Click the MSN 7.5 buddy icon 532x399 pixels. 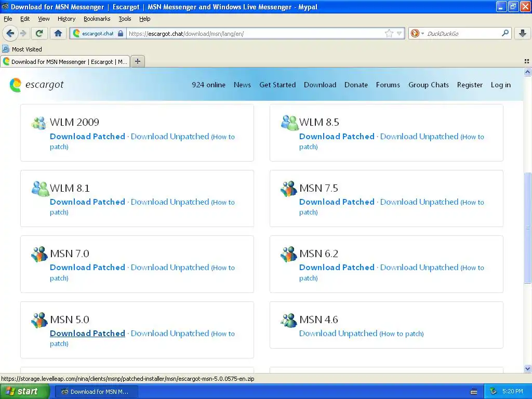pyautogui.click(x=289, y=189)
